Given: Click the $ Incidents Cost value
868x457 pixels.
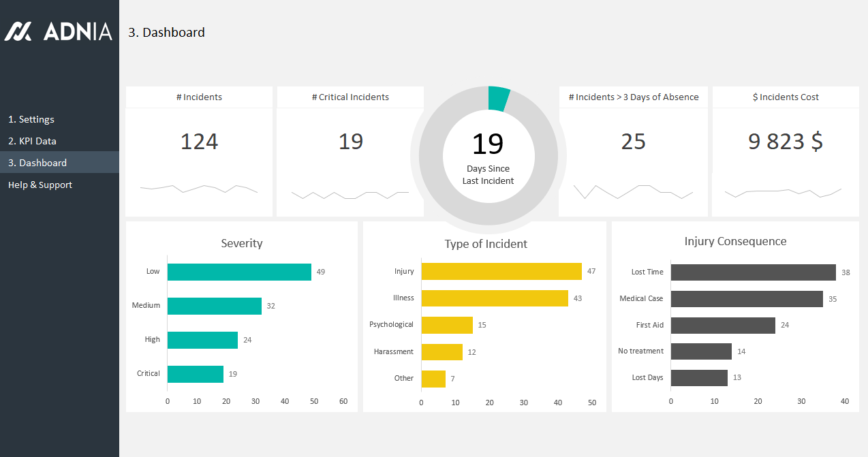Looking at the screenshot, I should [785, 142].
